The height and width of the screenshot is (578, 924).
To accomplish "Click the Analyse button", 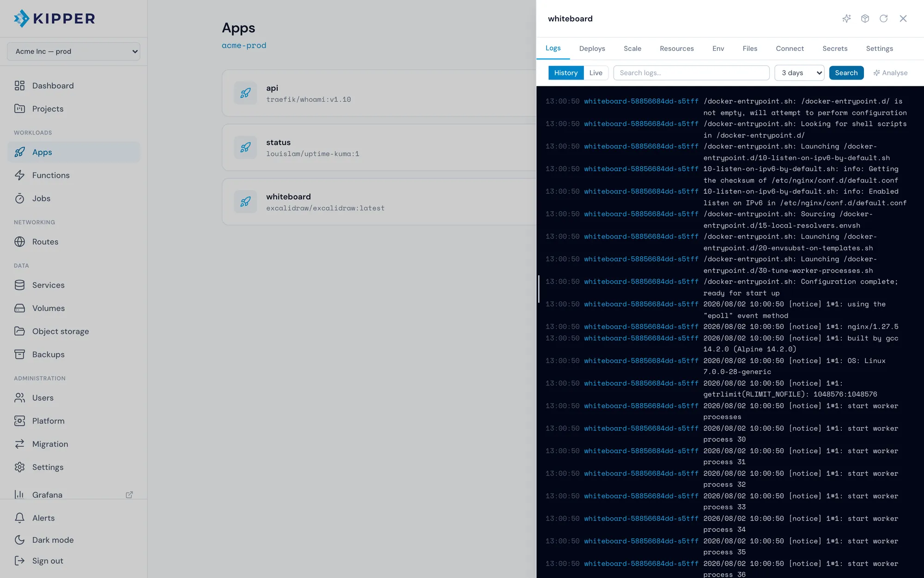I will tap(890, 73).
